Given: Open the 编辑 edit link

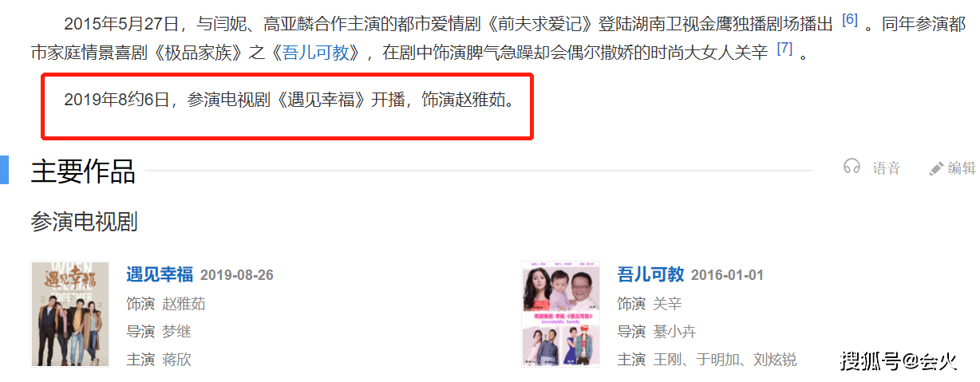Looking at the screenshot, I should (x=962, y=168).
